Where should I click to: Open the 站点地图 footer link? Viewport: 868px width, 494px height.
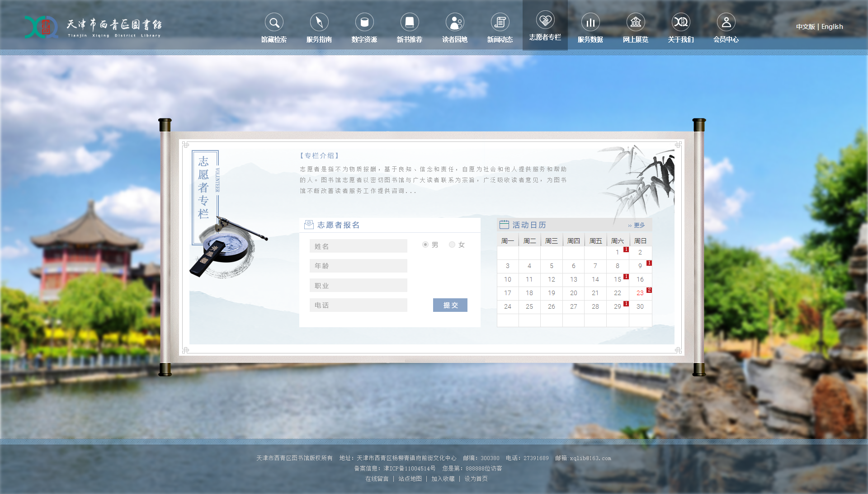[x=410, y=479]
